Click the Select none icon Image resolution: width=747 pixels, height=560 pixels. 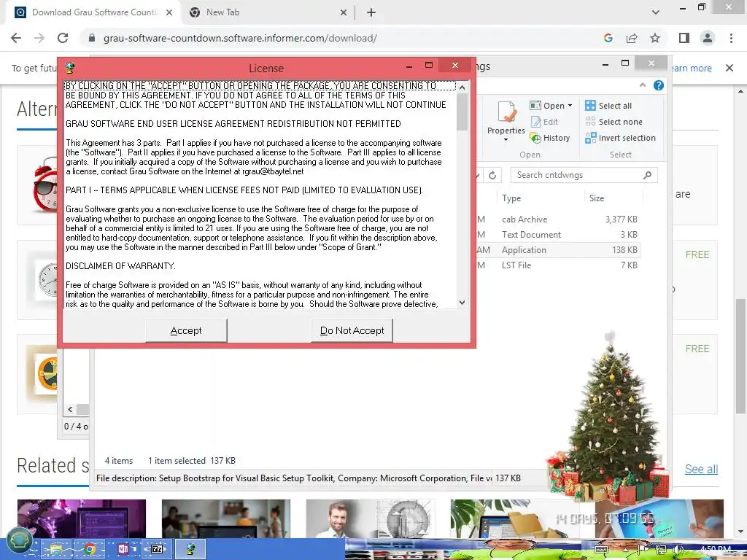point(590,122)
